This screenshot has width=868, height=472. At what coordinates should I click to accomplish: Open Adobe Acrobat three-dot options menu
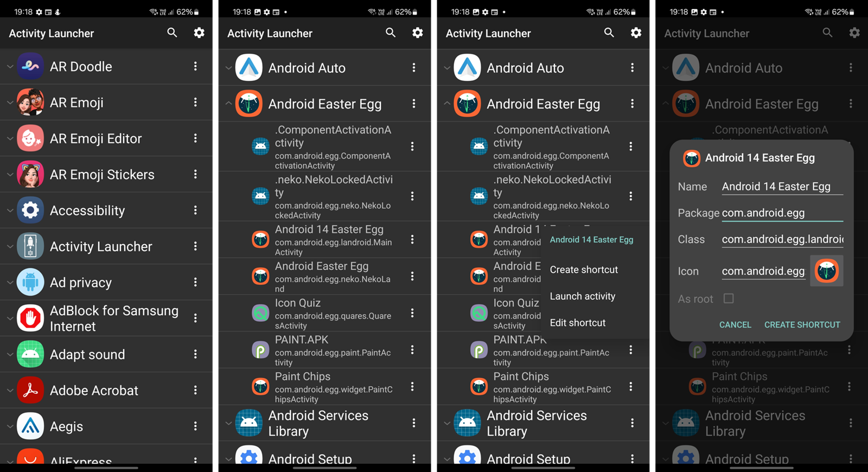click(x=195, y=390)
